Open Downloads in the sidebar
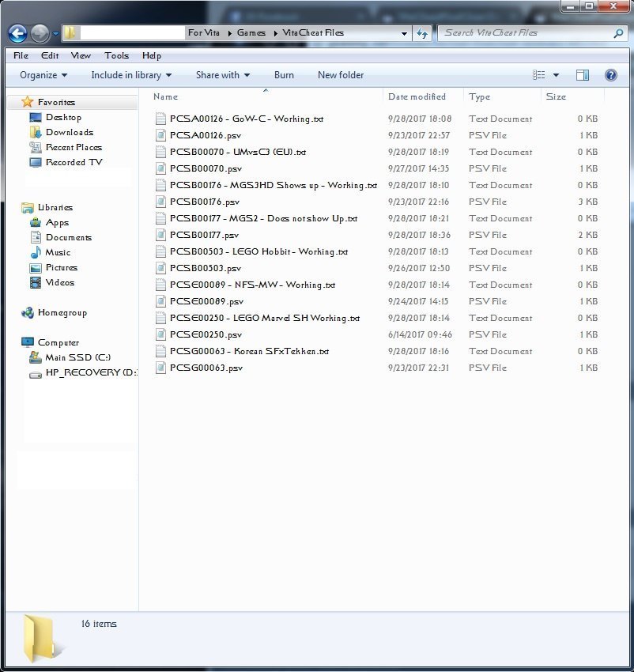 click(x=69, y=132)
